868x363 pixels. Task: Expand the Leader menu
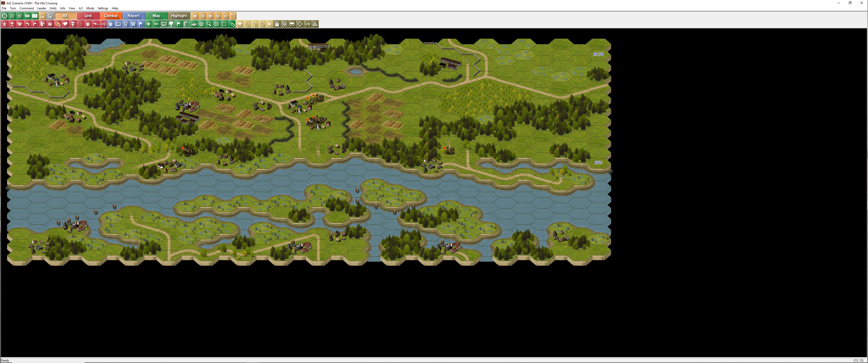coord(41,8)
